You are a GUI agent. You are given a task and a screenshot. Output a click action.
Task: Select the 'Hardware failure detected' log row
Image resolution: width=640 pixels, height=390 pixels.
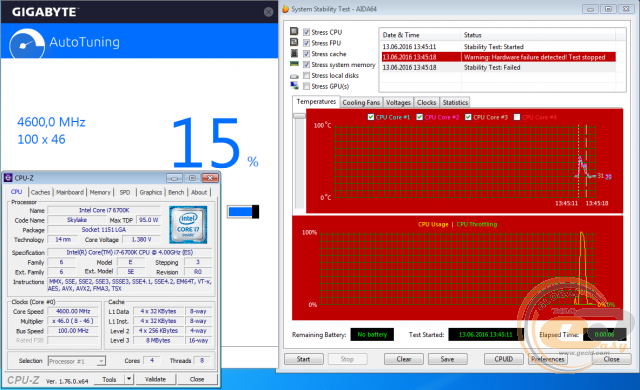pos(498,57)
